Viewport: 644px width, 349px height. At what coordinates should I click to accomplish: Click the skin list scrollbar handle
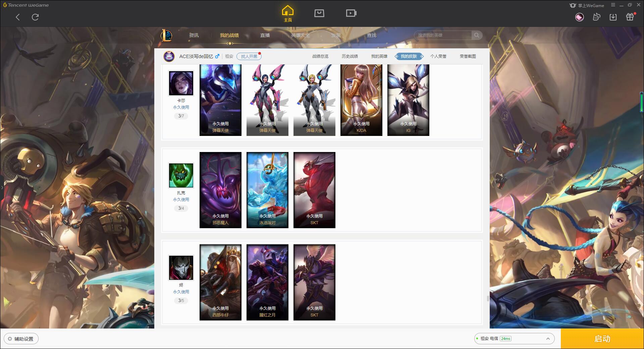[488, 298]
